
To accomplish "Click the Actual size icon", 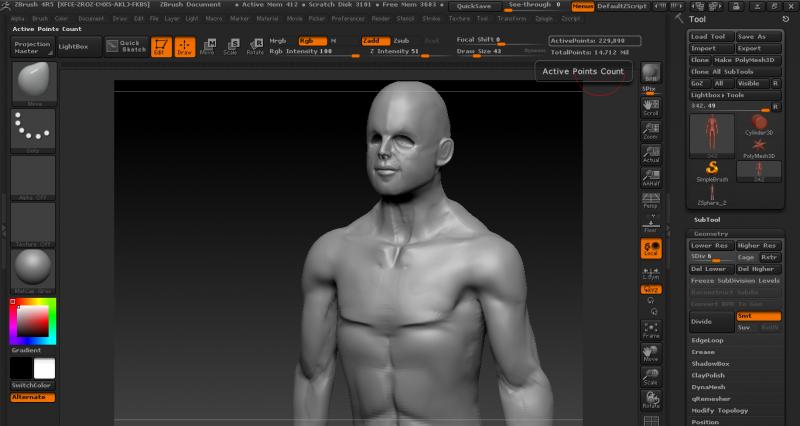I will (x=651, y=155).
